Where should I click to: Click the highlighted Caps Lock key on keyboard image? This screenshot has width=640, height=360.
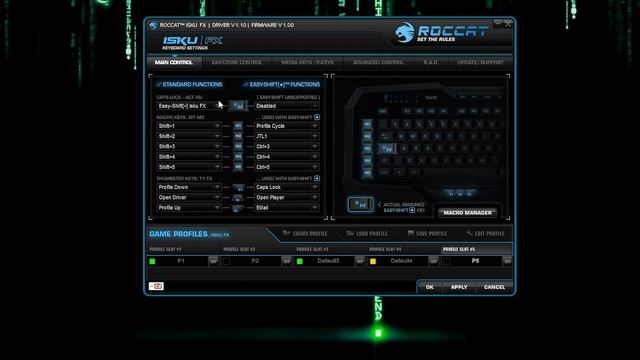[386, 149]
